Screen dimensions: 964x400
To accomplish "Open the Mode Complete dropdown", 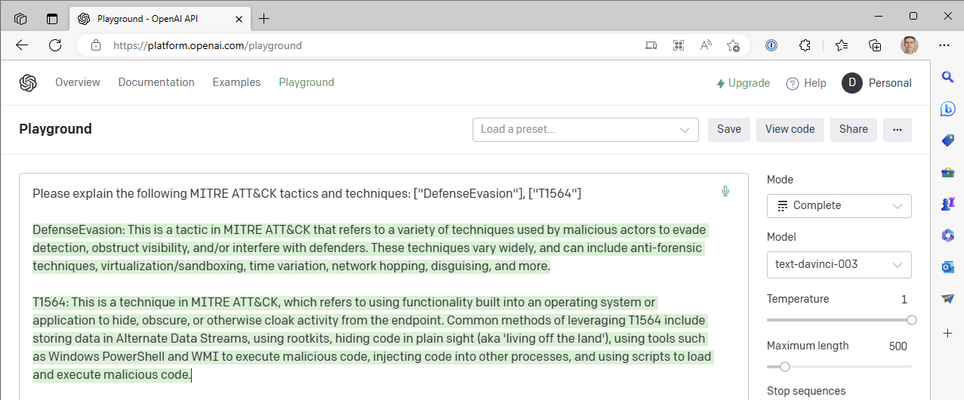I will pyautogui.click(x=839, y=206).
